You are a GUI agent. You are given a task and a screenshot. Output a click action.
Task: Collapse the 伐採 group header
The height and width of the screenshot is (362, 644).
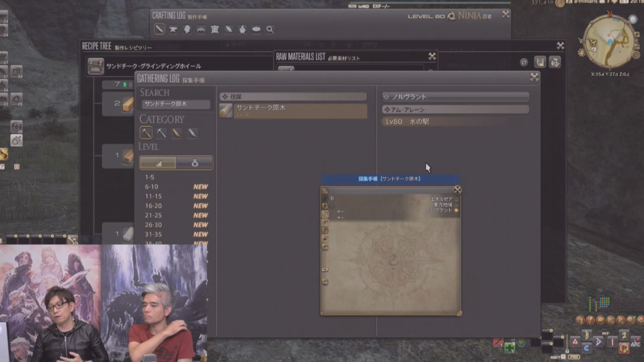tap(293, 97)
